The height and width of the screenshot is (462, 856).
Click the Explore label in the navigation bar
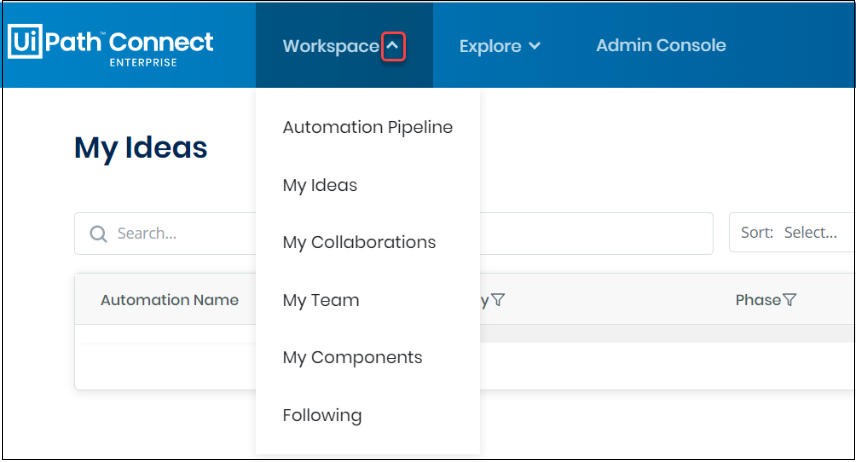tap(490, 46)
